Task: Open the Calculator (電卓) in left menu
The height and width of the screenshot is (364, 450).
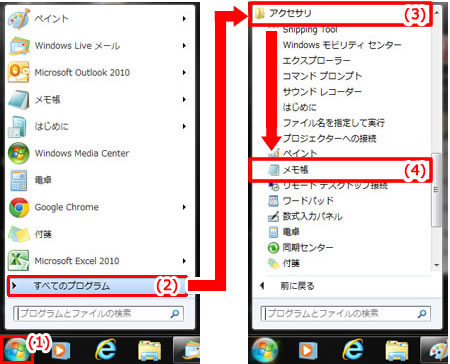Action: coord(43,180)
